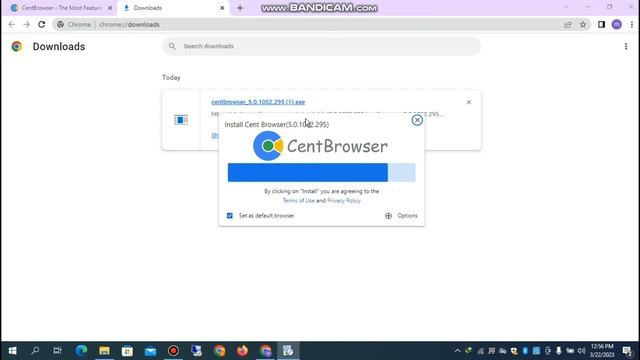Screen dimensions: 640x360
Task: Reload the downloads page
Action: click(x=42, y=24)
